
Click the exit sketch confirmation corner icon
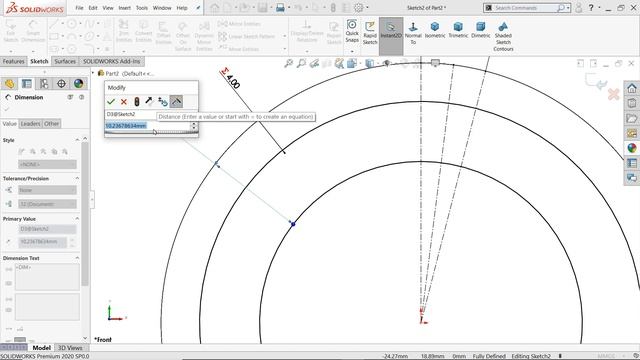pos(596,82)
